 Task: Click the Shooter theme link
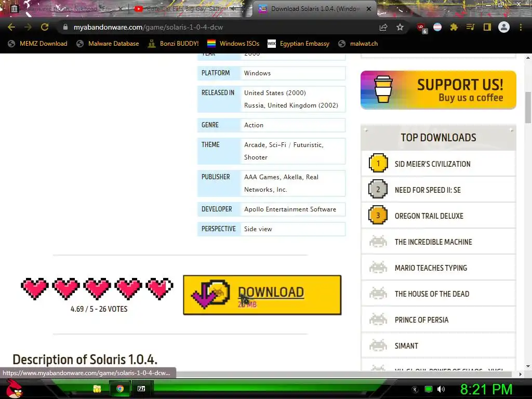tap(256, 157)
